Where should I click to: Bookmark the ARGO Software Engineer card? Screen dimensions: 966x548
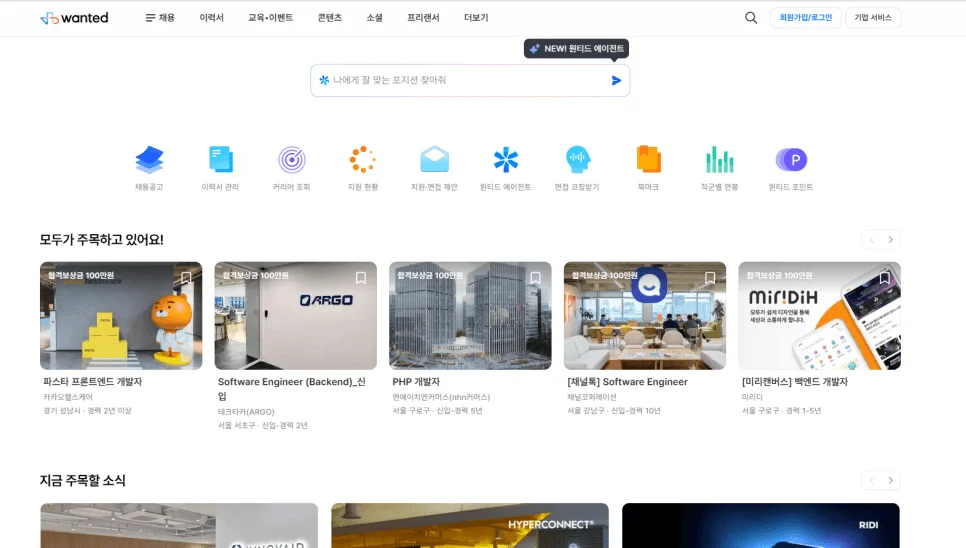361,278
